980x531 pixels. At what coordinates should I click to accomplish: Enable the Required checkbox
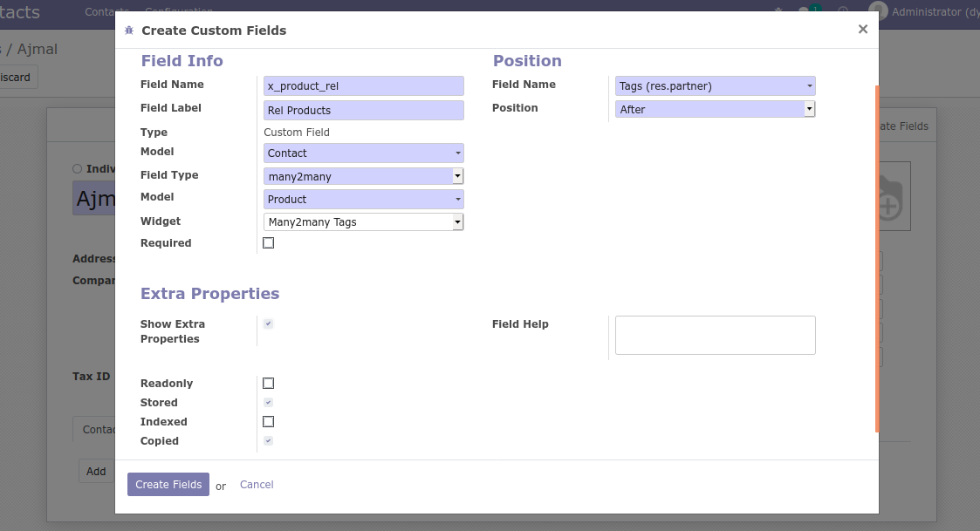[268, 243]
